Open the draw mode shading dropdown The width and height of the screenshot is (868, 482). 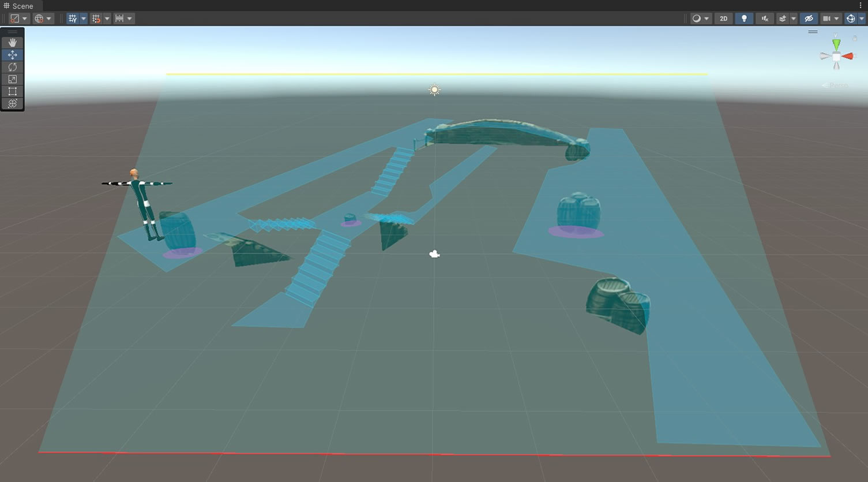pos(700,18)
